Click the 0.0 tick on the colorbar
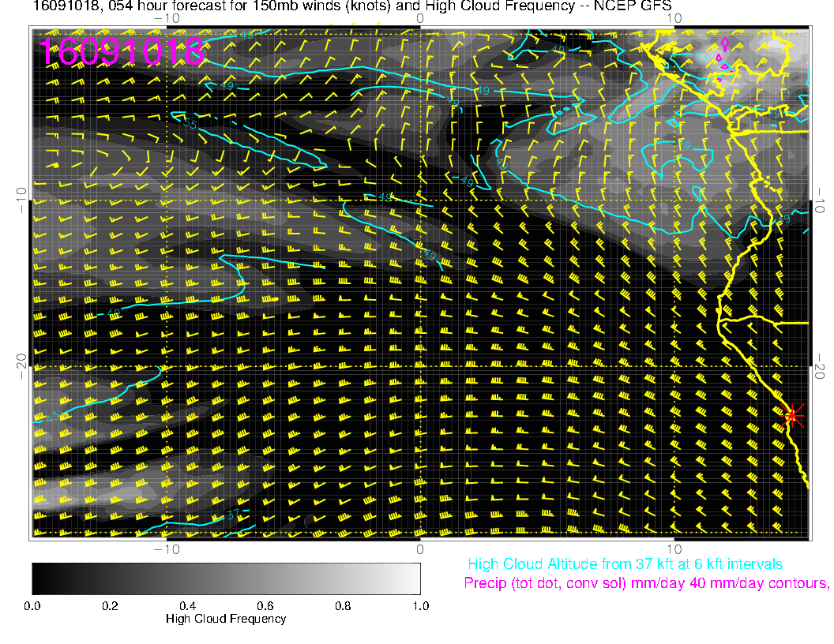This screenshot has height=644, width=834. click(x=32, y=606)
